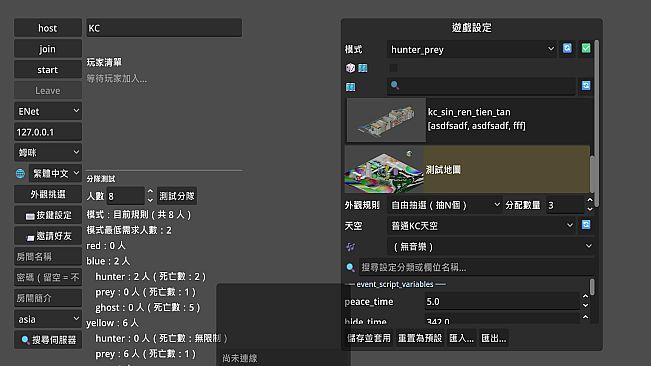Click the 分配數量 field showing 3
The width and height of the screenshot is (651, 366).
(x=565, y=205)
